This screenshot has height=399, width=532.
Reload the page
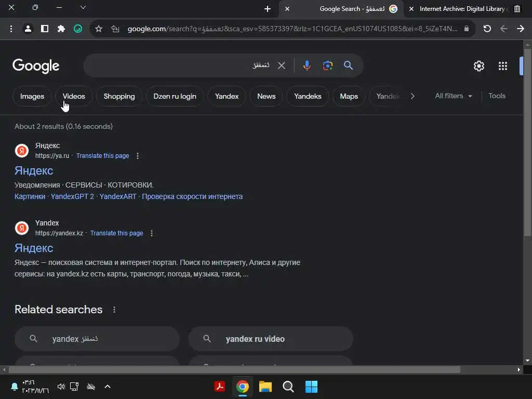487,29
